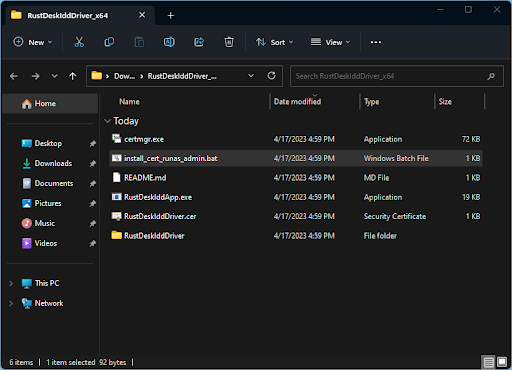The width and height of the screenshot is (512, 370).
Task: Open the Sort dropdown menu
Action: point(274,42)
